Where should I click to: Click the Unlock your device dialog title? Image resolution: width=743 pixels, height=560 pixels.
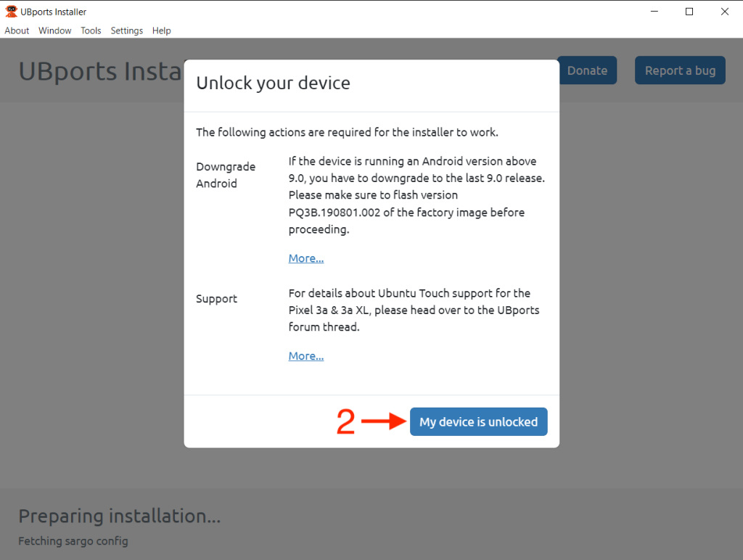point(273,83)
